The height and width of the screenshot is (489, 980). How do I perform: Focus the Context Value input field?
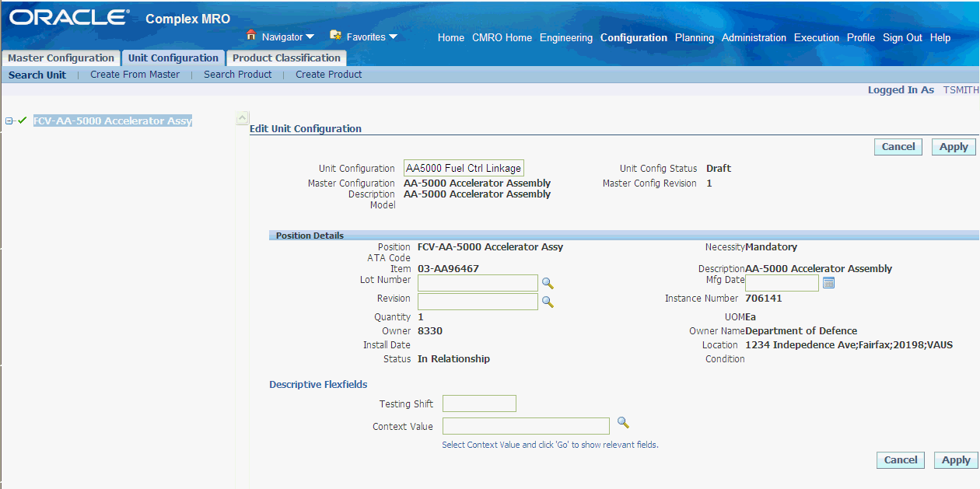(526, 426)
